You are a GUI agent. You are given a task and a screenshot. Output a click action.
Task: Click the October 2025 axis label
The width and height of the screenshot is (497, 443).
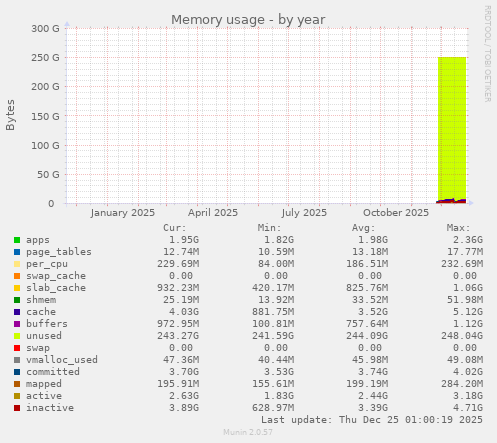[x=396, y=213]
